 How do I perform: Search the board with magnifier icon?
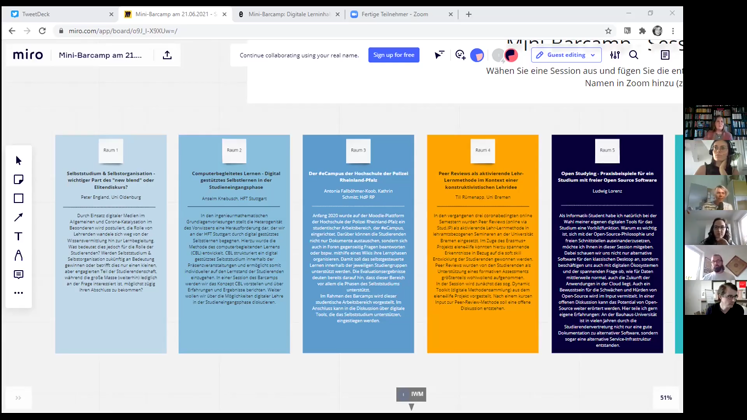click(x=633, y=55)
